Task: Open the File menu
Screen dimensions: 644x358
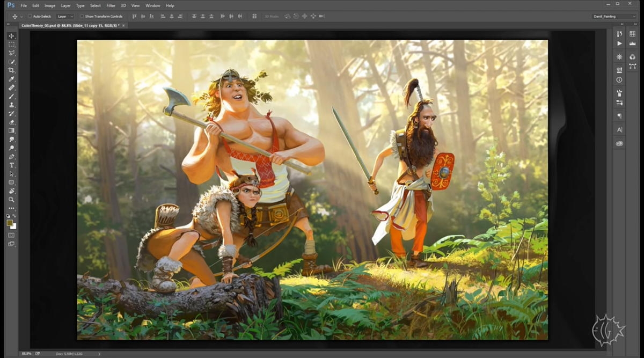Action: [x=24, y=5]
